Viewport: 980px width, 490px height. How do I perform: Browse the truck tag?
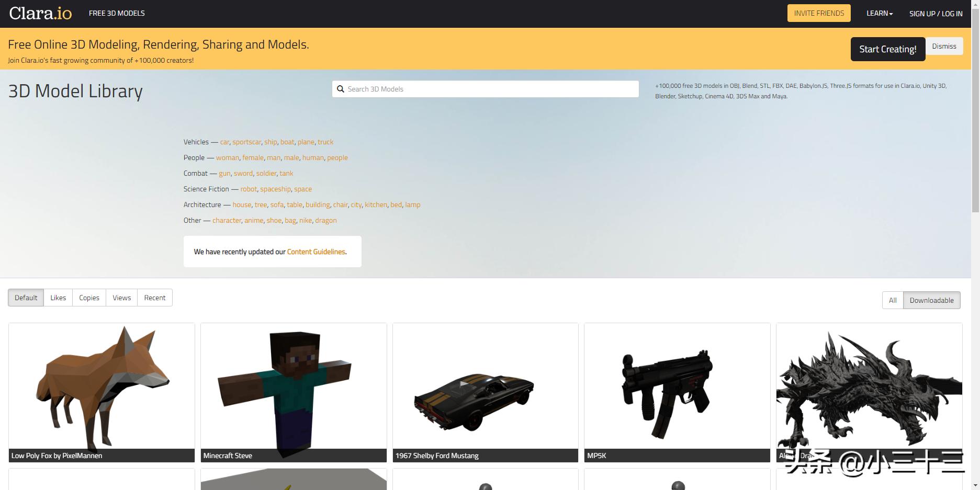[325, 142]
